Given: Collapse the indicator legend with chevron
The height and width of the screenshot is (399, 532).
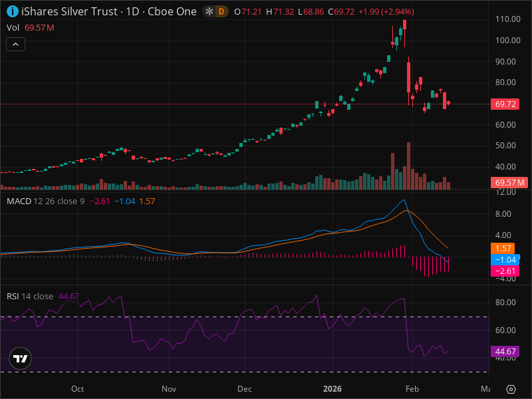Looking at the screenshot, I should coord(15,45).
